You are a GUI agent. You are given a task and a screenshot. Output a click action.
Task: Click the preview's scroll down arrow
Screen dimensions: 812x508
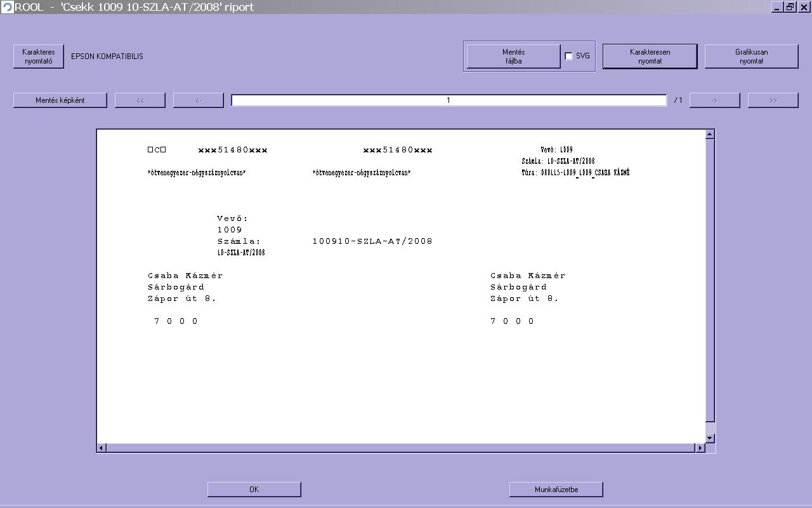(710, 438)
